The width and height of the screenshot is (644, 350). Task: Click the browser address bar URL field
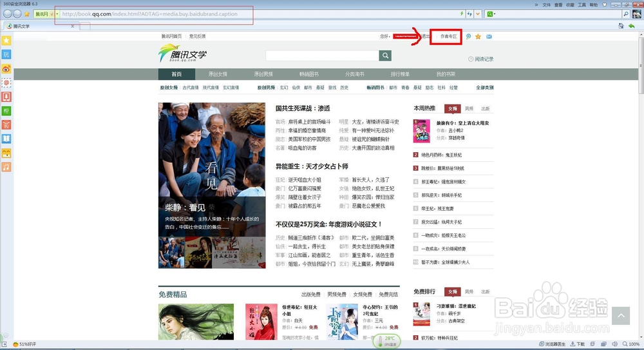pyautogui.click(x=259, y=14)
